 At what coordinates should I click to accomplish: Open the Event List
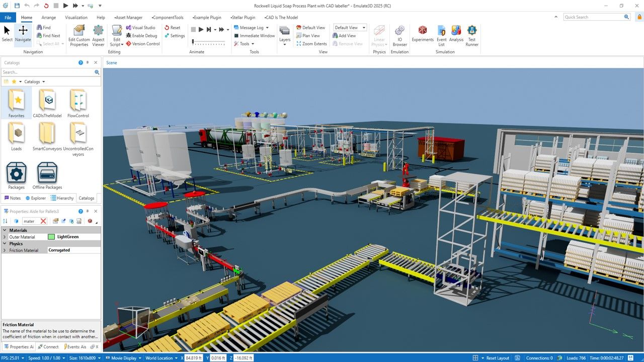pyautogui.click(x=441, y=35)
